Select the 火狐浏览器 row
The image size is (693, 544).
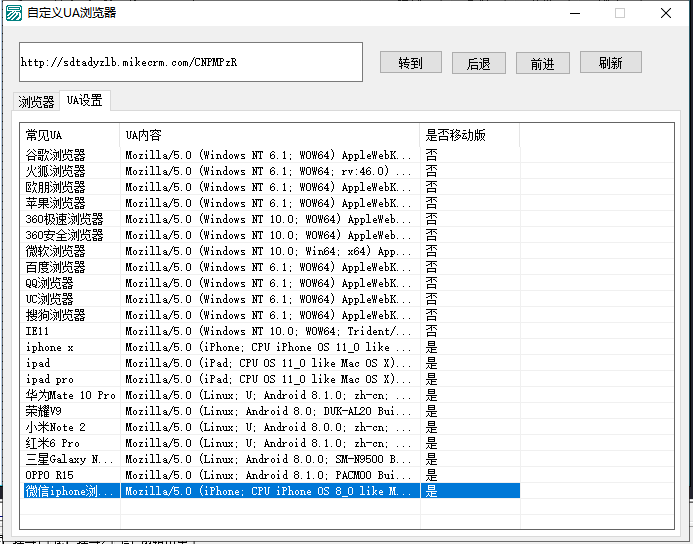tap(271, 171)
